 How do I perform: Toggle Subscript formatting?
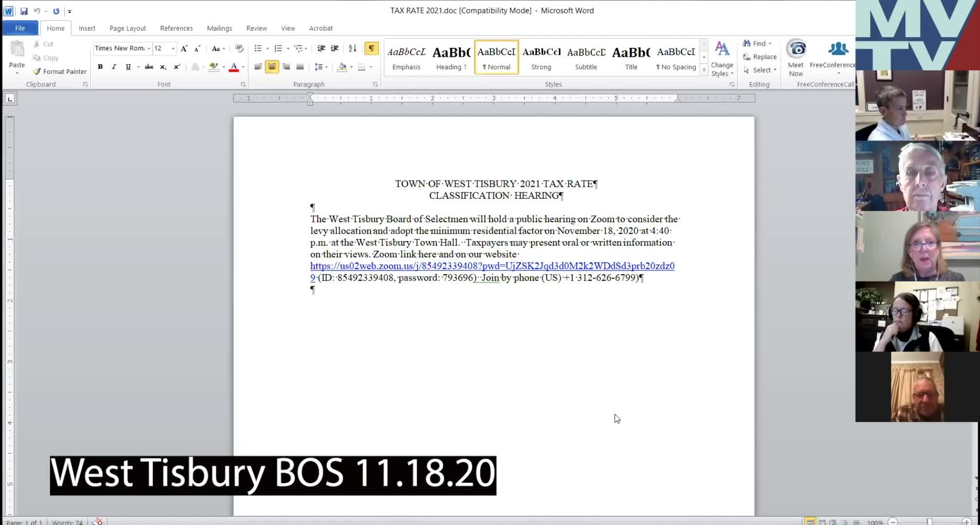tap(163, 67)
